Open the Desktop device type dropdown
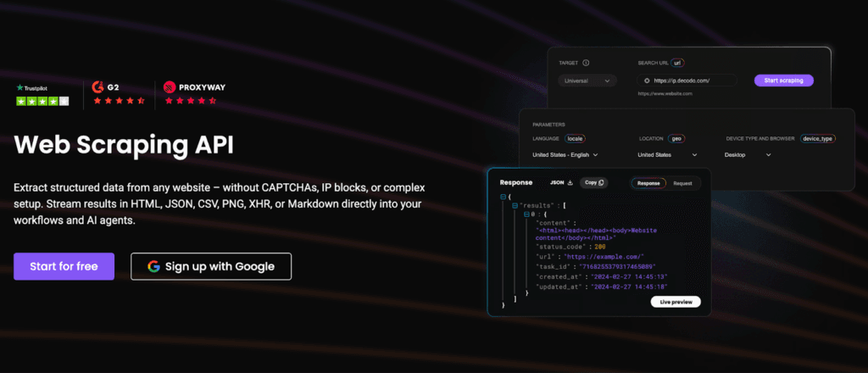The image size is (868, 373). [x=748, y=155]
